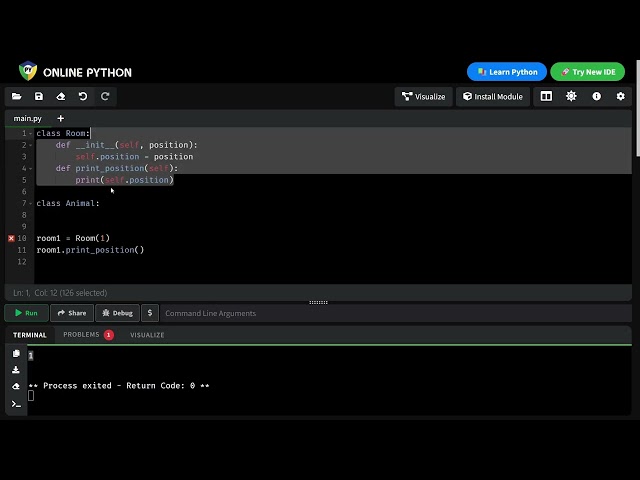640x480 pixels.
Task: Open the interactive shell prompt icon
Action: (x=16, y=404)
